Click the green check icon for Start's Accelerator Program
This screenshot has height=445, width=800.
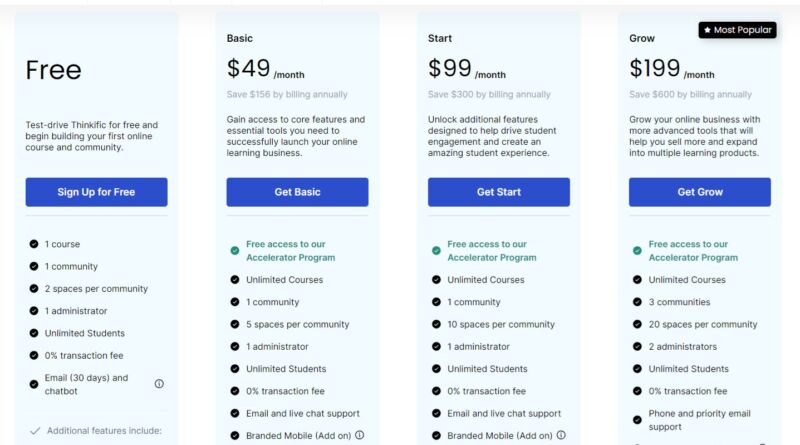(436, 251)
